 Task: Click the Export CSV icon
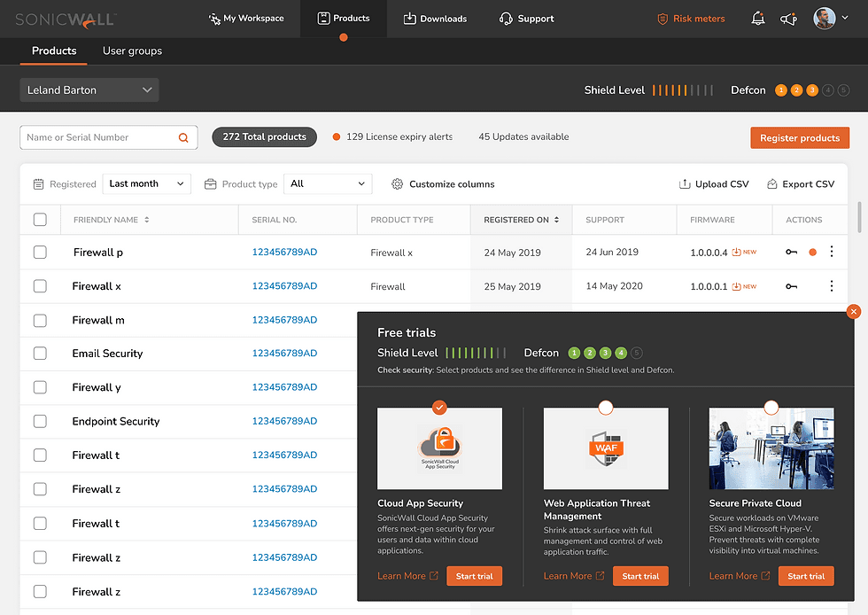pyautogui.click(x=771, y=184)
